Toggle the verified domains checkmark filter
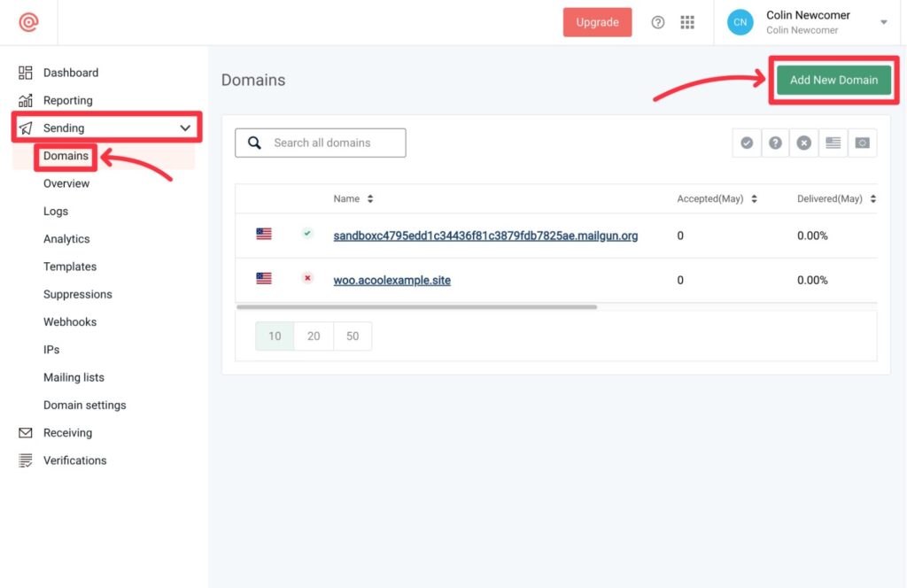907x588 pixels. pos(747,143)
